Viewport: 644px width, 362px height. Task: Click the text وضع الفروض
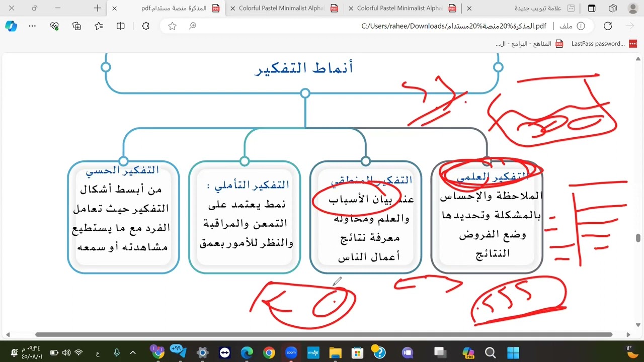click(492, 235)
